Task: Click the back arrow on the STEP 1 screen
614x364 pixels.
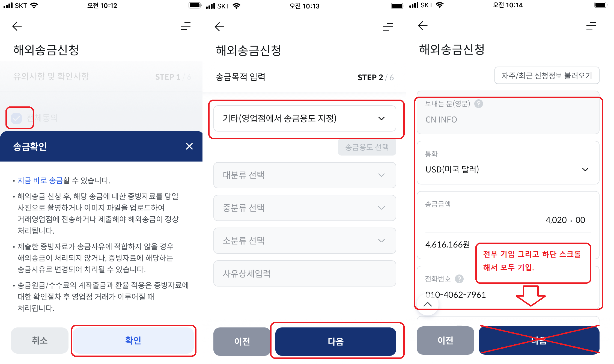Action: pos(17,26)
